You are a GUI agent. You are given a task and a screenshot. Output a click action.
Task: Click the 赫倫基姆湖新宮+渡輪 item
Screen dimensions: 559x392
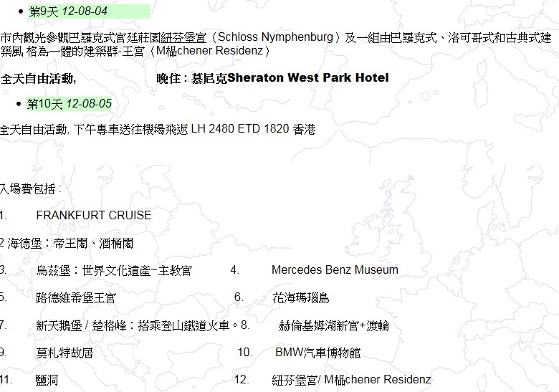click(333, 325)
